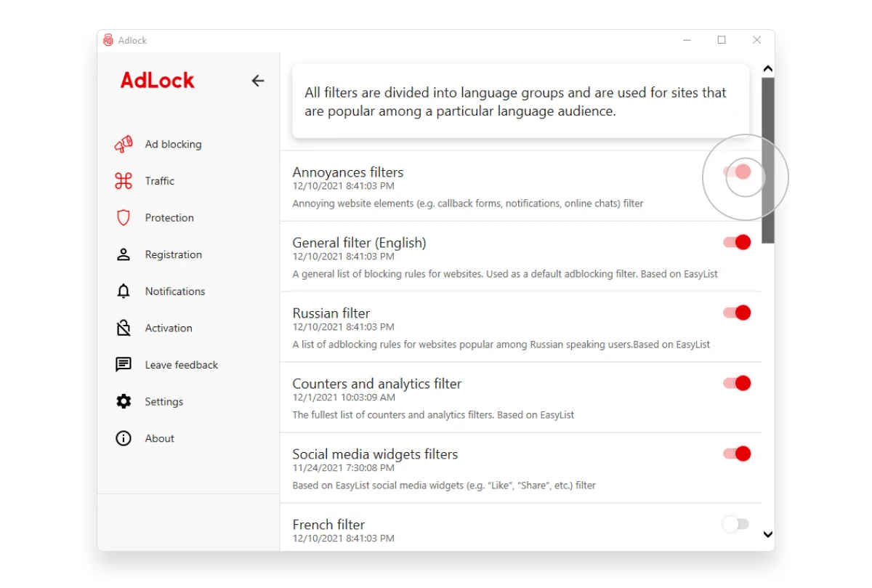Click the Traffic command-symbol icon
Viewport: 872px width, 588px height.
click(x=124, y=181)
